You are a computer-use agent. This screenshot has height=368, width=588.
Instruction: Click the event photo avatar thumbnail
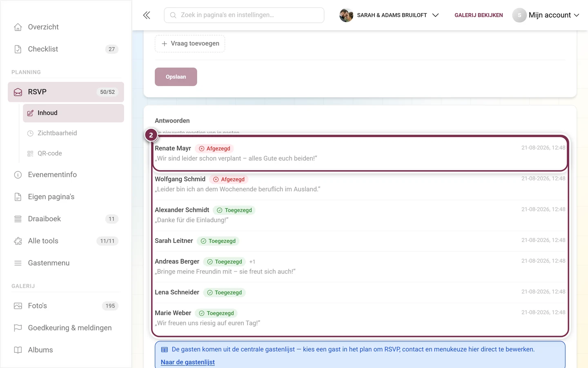(x=346, y=15)
